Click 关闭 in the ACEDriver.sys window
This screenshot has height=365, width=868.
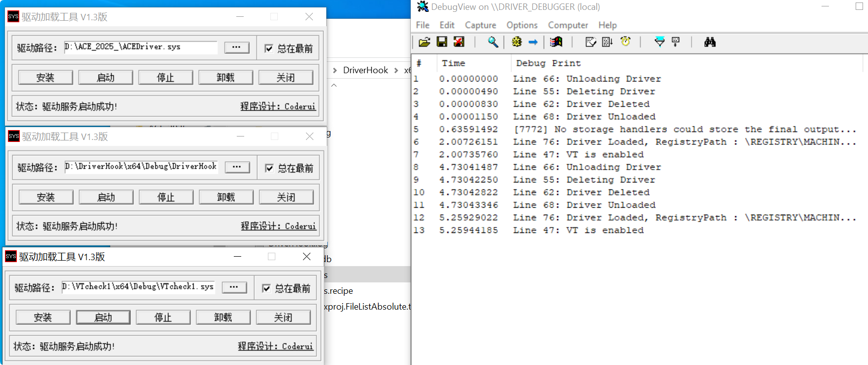pyautogui.click(x=286, y=78)
